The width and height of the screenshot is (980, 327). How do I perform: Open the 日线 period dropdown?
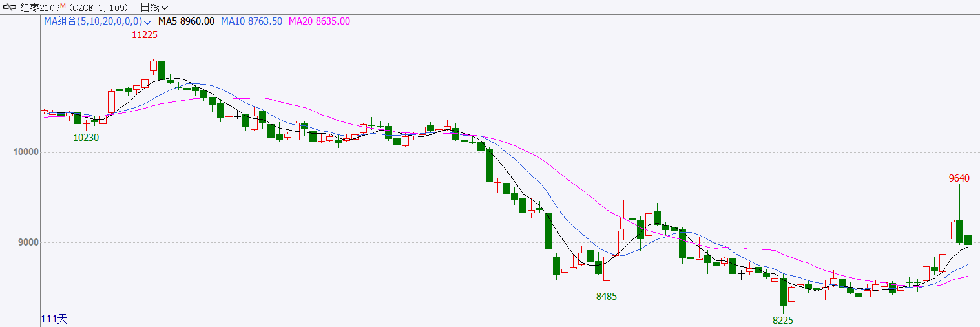point(154,7)
